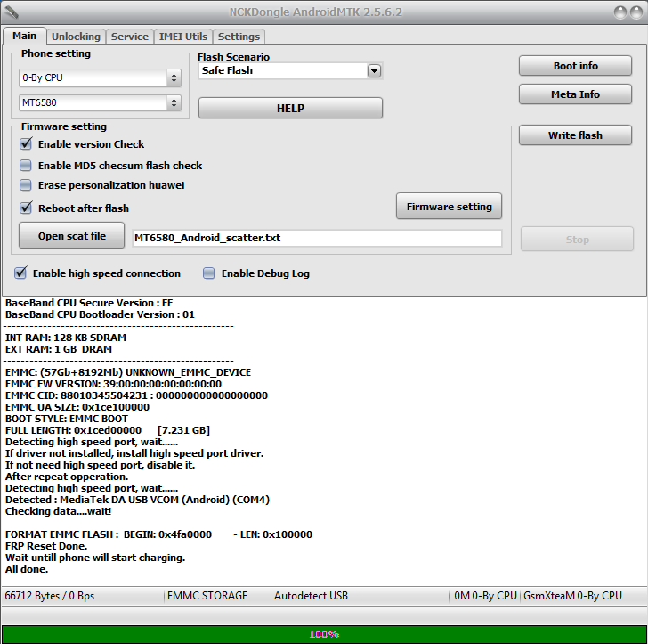
Task: Click 'EMMC FW VERSION' log line
Action: (113, 384)
